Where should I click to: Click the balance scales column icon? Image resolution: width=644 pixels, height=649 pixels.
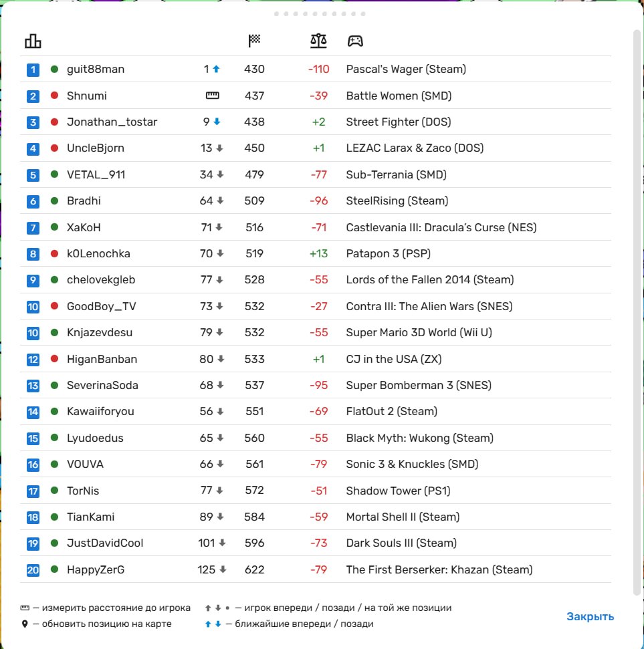point(318,41)
